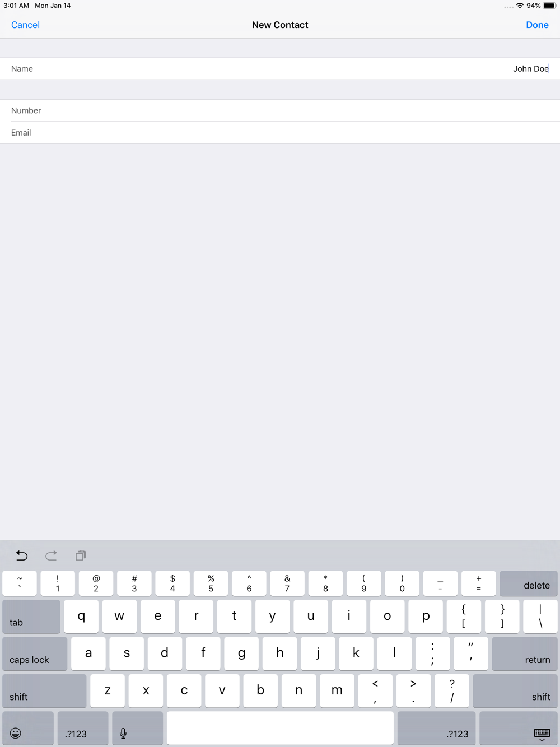Tap the # 3 key

click(x=134, y=583)
